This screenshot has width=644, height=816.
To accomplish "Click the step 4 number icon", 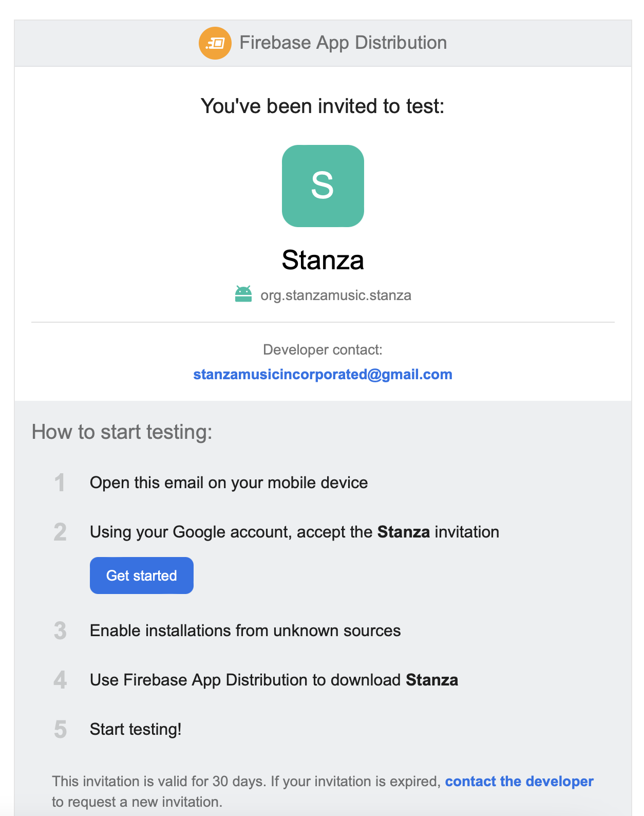I will tap(60, 680).
